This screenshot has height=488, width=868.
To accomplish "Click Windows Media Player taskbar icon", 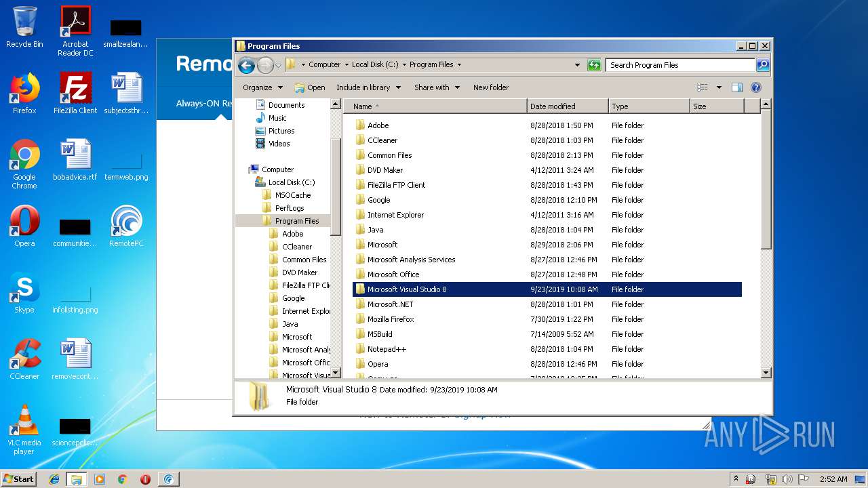I will pos(100,479).
